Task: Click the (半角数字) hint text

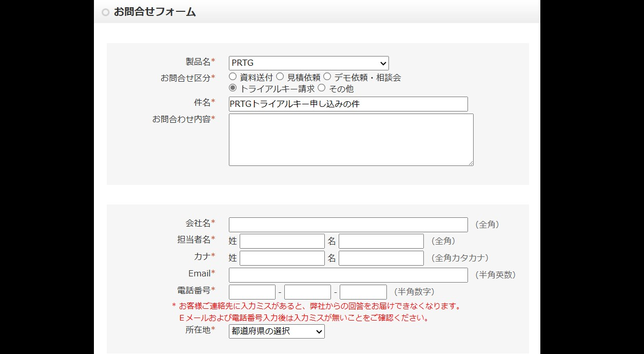Action: (414, 292)
